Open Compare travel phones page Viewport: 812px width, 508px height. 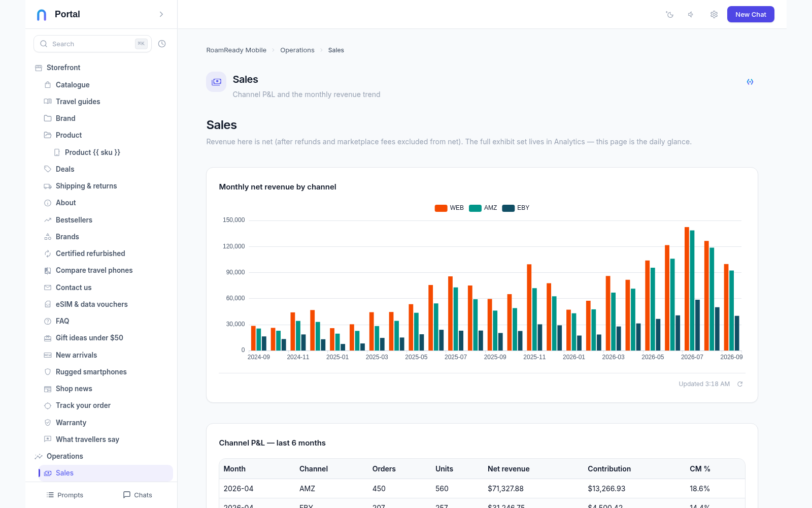(x=94, y=270)
